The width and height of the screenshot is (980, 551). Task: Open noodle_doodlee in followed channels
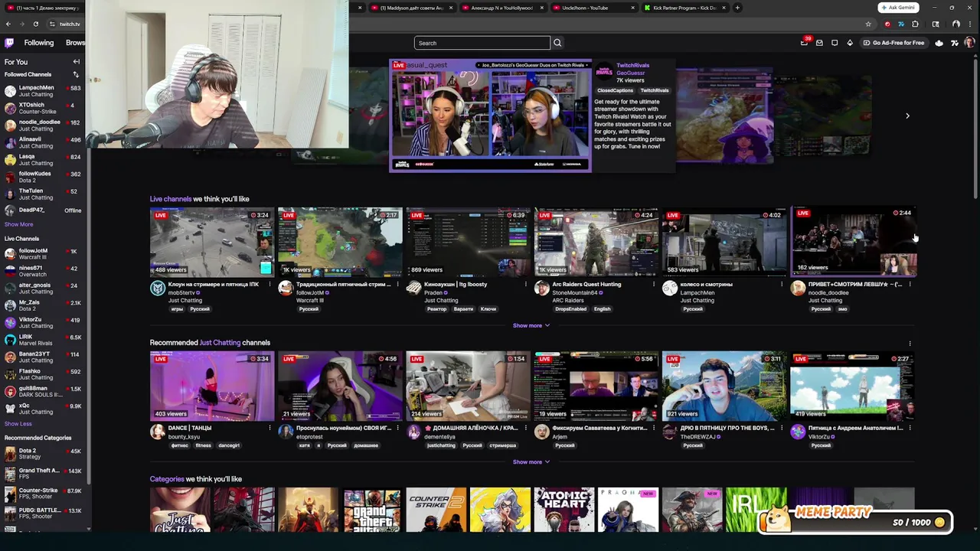coord(43,126)
